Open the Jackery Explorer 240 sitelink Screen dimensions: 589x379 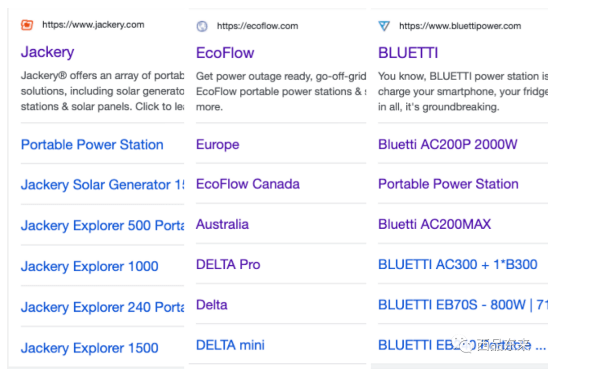coord(102,307)
